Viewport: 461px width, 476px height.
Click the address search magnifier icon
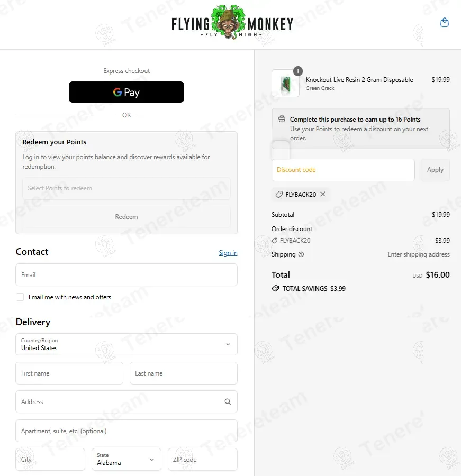tap(228, 402)
